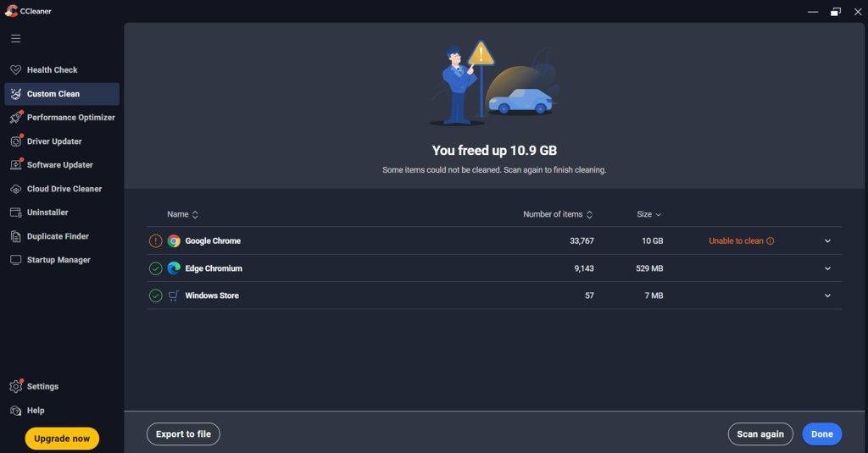Click the Windows Store row name
Image resolution: width=868 pixels, height=453 pixels.
(x=212, y=296)
